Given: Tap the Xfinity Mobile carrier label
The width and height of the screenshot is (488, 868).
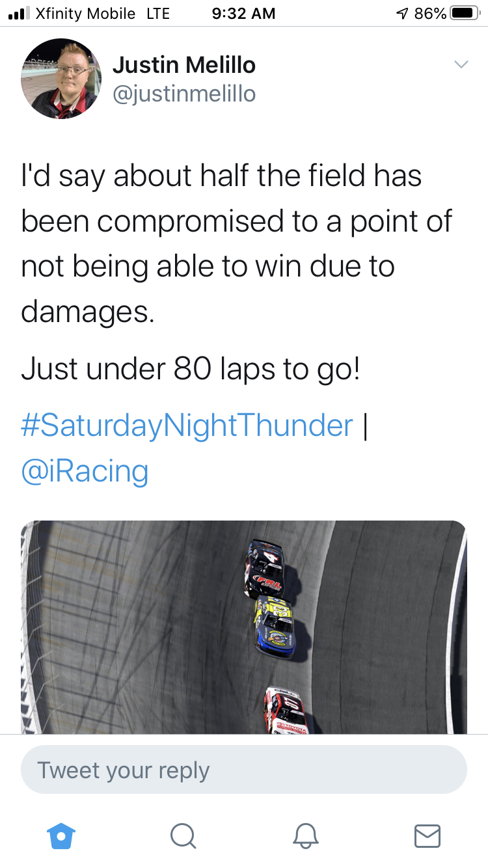Looking at the screenshot, I should click(85, 13).
